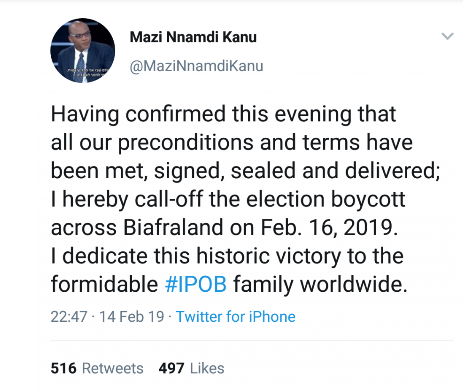Image resolution: width=463 pixels, height=391 pixels.
Task: Click the 22:47 tweet timestamp
Action: click(69, 317)
